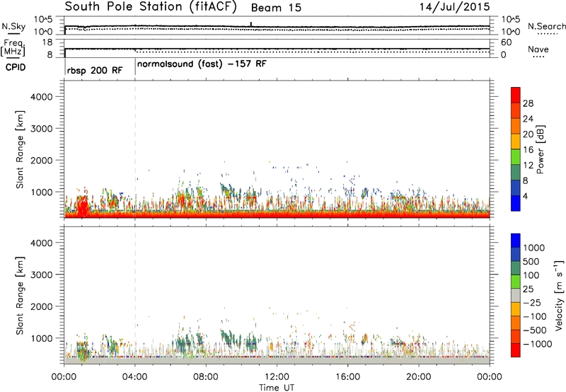Click the '4000' tick on the power panel
Screen dimensions: 566x392
pyautogui.click(x=42, y=97)
